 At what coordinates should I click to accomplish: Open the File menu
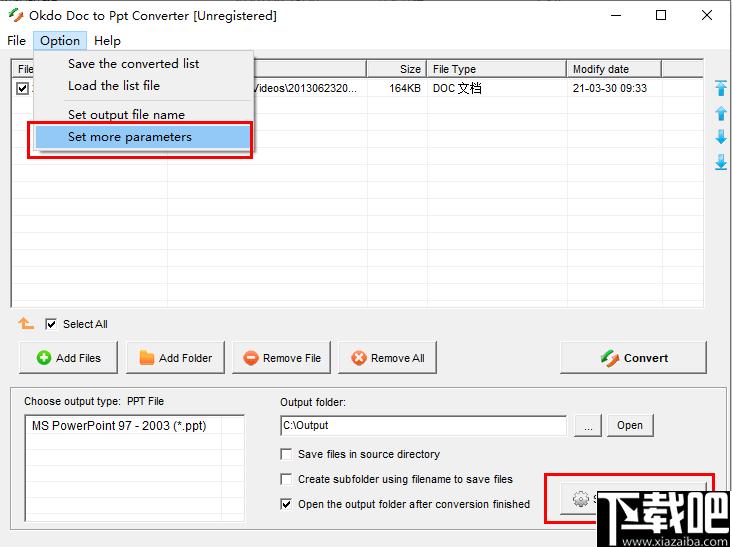point(16,41)
